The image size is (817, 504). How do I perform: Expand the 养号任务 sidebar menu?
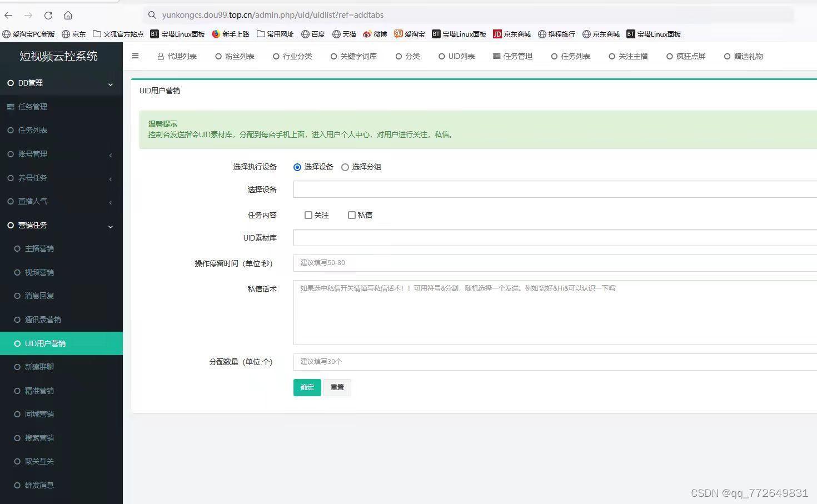click(x=61, y=178)
